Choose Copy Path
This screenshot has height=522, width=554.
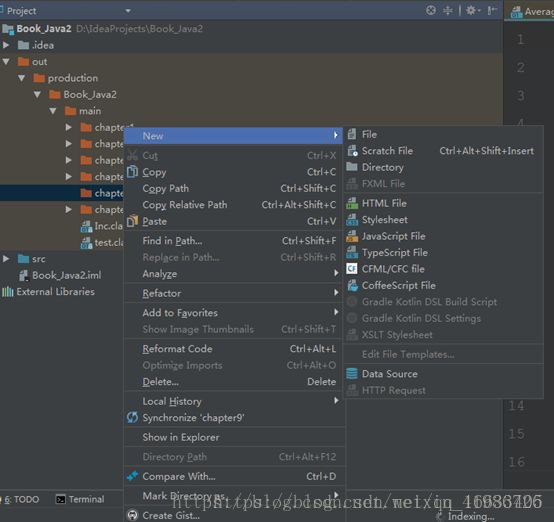click(x=233, y=188)
